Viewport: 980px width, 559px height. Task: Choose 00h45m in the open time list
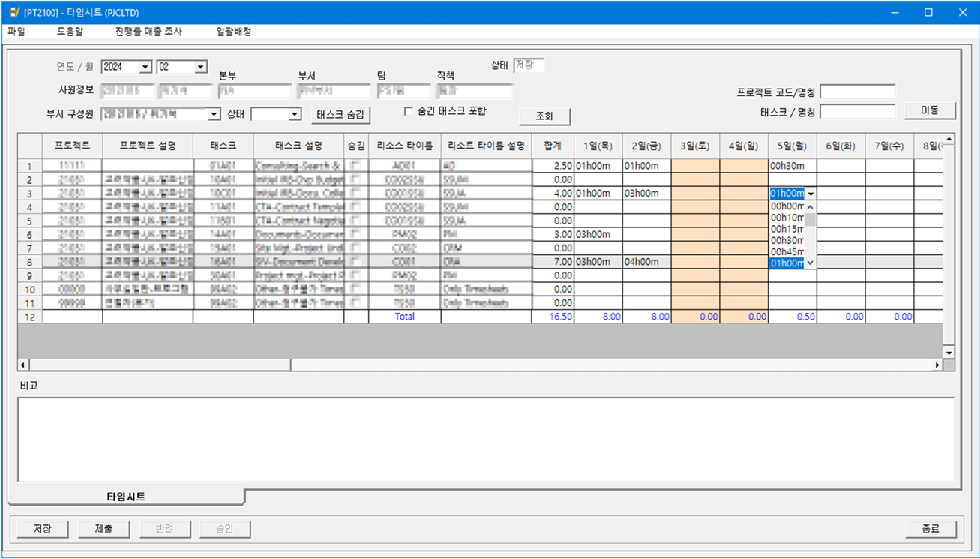787,251
